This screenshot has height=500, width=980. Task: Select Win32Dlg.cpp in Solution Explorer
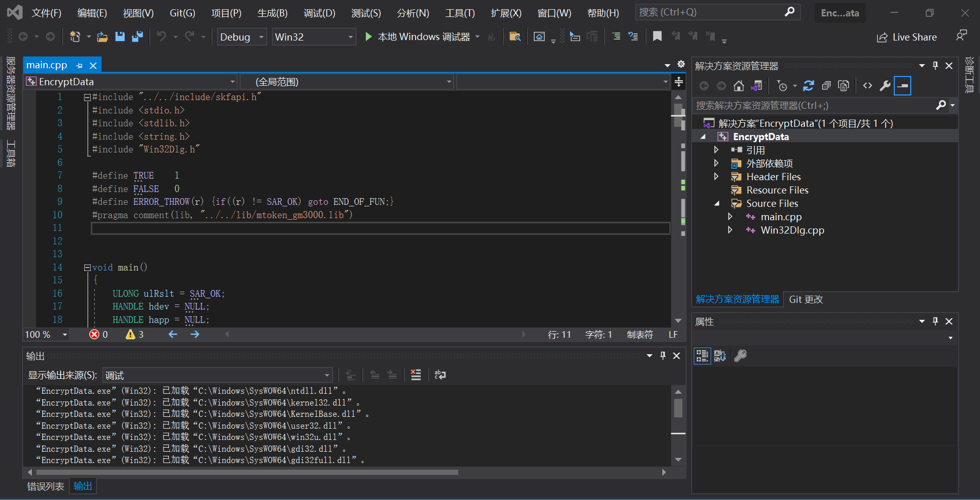pyautogui.click(x=792, y=230)
